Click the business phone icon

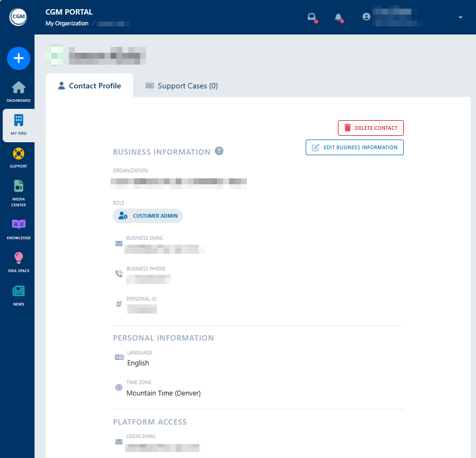pyautogui.click(x=119, y=274)
